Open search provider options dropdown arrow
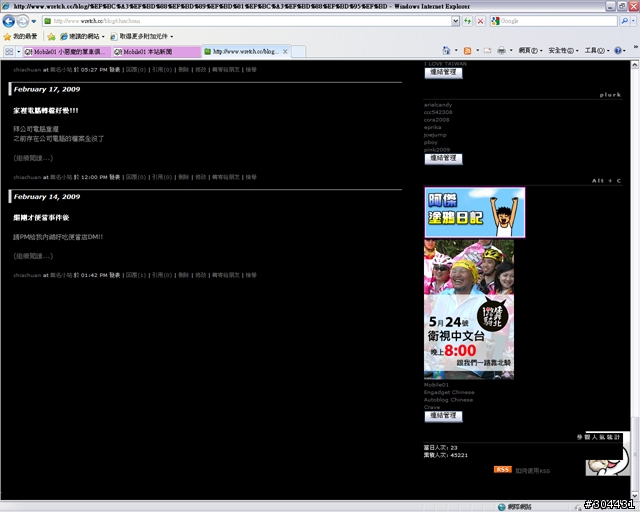The width and height of the screenshot is (640, 512). pos(633,21)
